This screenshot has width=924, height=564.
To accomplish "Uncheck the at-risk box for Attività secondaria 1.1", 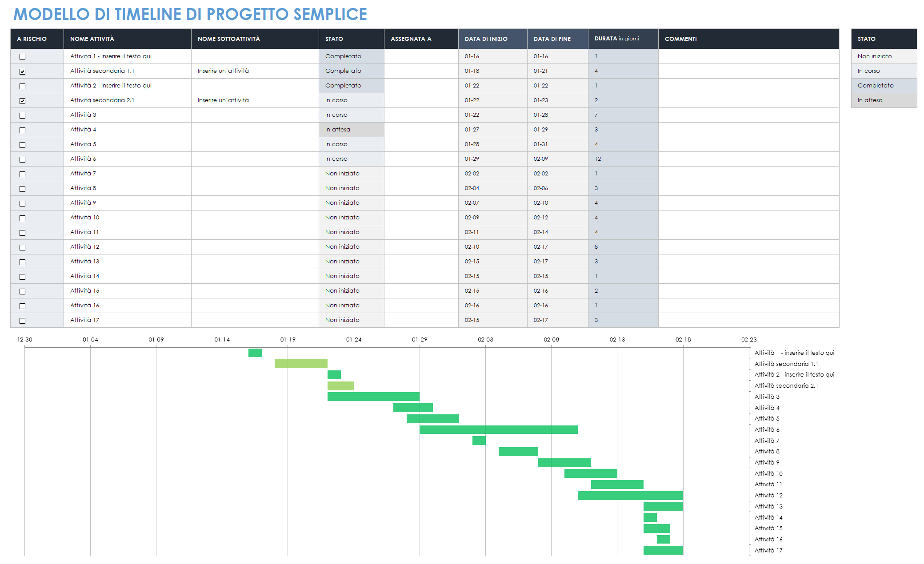I will tap(23, 71).
